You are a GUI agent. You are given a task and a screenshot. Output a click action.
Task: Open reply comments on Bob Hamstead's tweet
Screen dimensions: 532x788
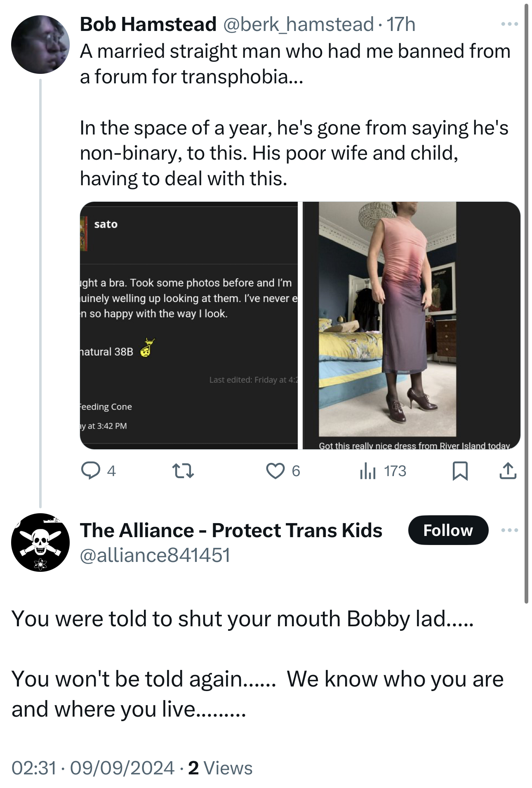[91, 471]
